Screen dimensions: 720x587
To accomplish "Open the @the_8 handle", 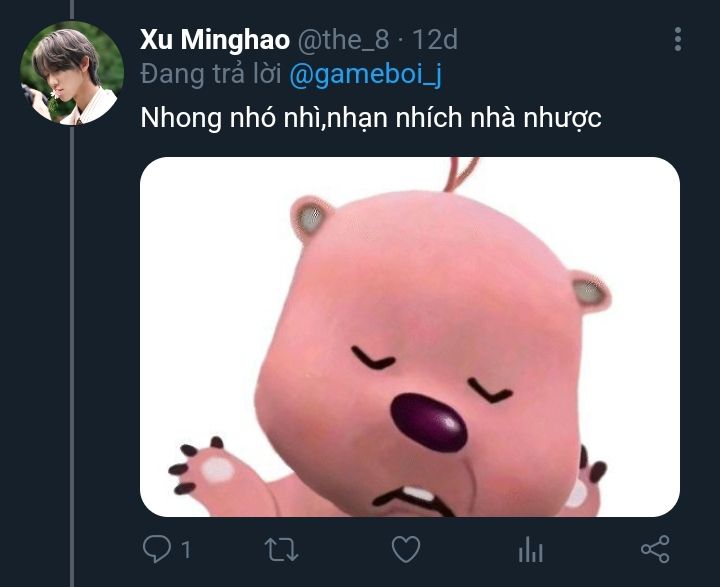I will click(343, 40).
